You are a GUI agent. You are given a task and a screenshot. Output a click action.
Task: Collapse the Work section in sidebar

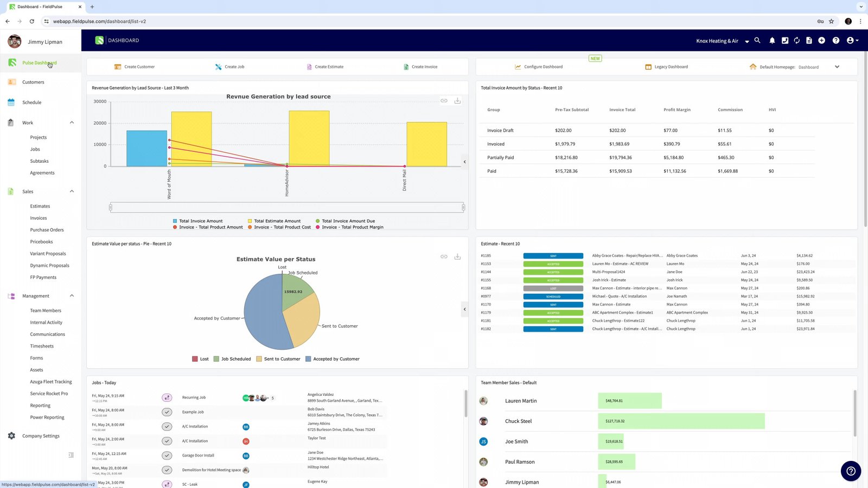point(72,123)
